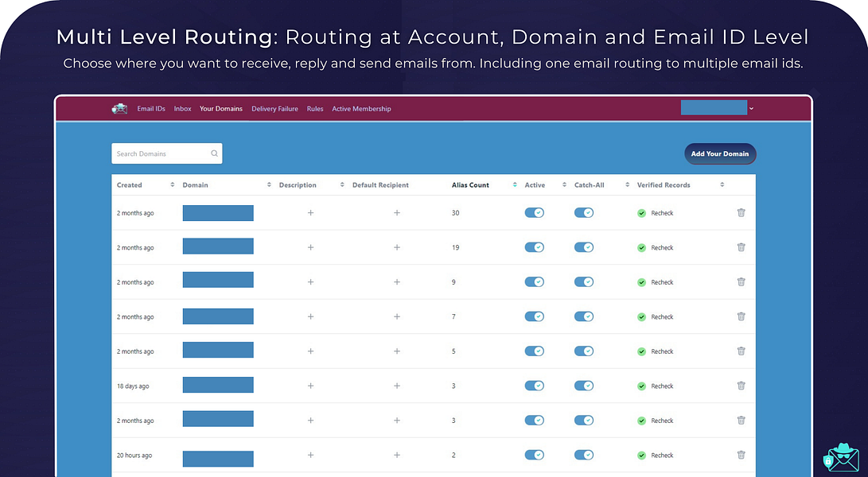Viewport: 868px width, 477px height.
Task: Select Your Domains in the navigation
Action: (221, 109)
